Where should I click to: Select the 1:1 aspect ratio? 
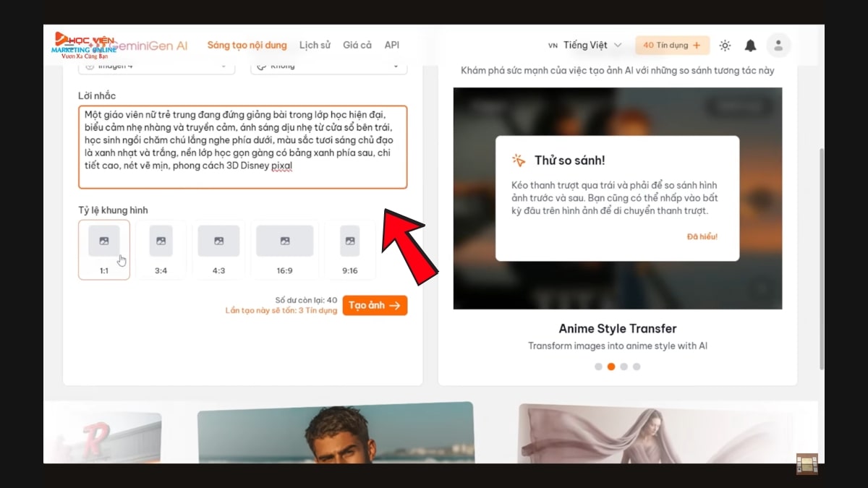(104, 249)
